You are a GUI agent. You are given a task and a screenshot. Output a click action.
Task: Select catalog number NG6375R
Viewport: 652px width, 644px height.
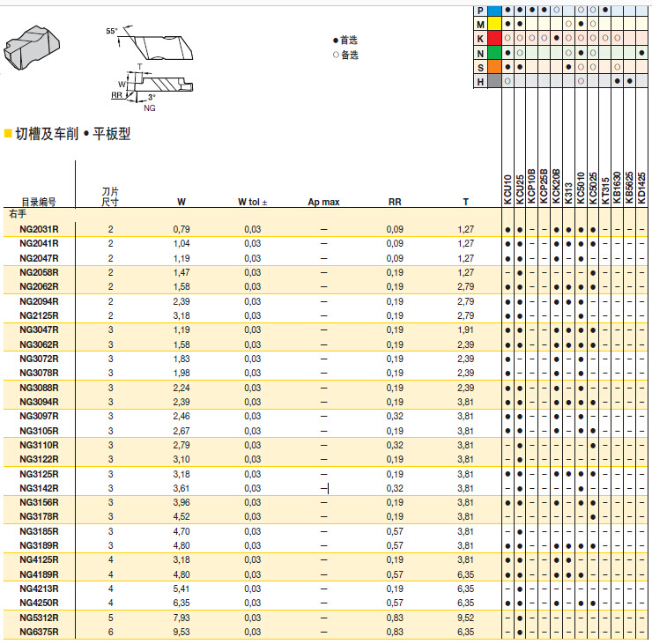click(39, 633)
